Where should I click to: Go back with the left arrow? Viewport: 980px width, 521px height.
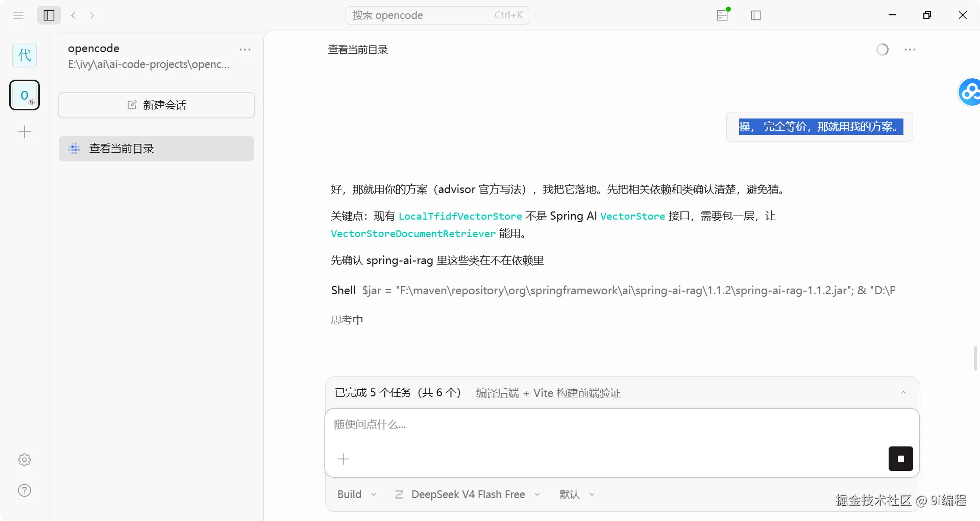point(73,15)
